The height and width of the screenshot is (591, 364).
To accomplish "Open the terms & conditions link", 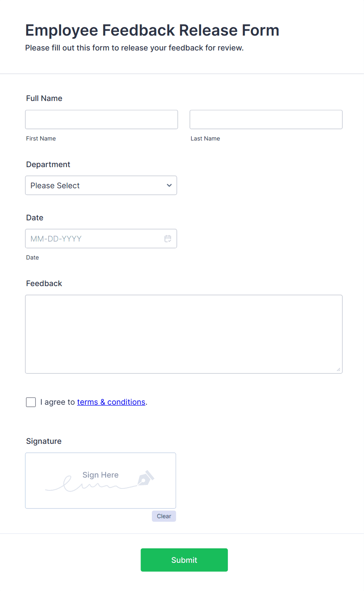I will (x=111, y=402).
